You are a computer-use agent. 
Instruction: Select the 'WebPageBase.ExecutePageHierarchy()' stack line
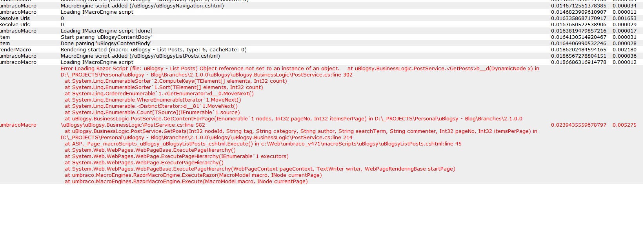[x=150, y=150]
